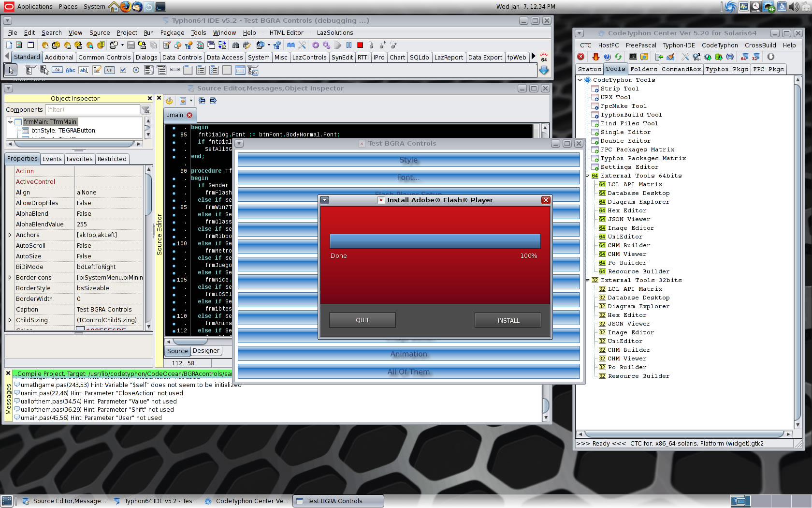Collapse External Tools 32bits tree node

coord(588,281)
